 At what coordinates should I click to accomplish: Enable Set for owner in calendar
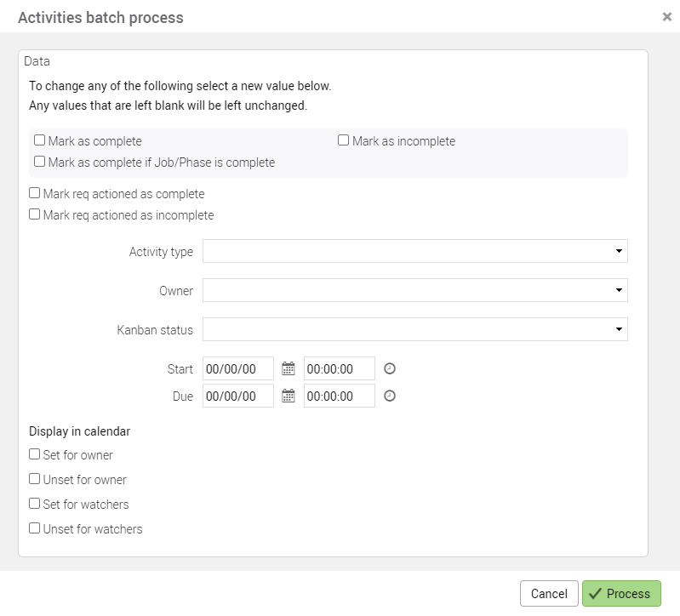(x=35, y=454)
